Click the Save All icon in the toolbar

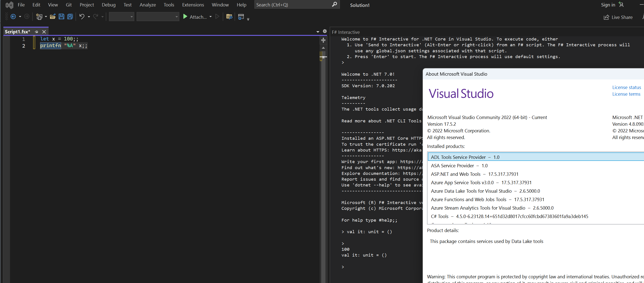coord(70,16)
